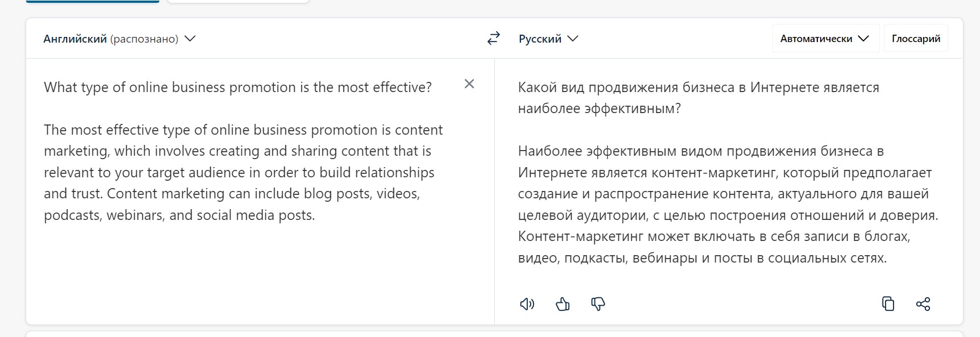Select the second tab at the top
Image resolution: width=980 pixels, height=337 pixels.
coord(238,1)
